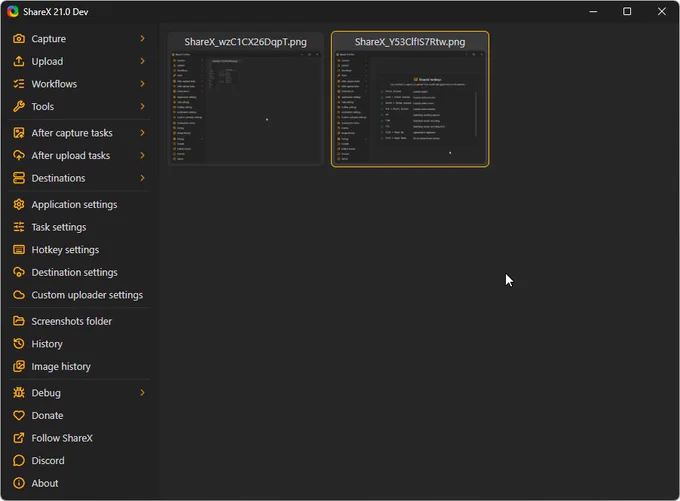The height and width of the screenshot is (501, 680).
Task: Click the ShareX_Y53ClfIS7Rtw.png file name
Action: [410, 42]
